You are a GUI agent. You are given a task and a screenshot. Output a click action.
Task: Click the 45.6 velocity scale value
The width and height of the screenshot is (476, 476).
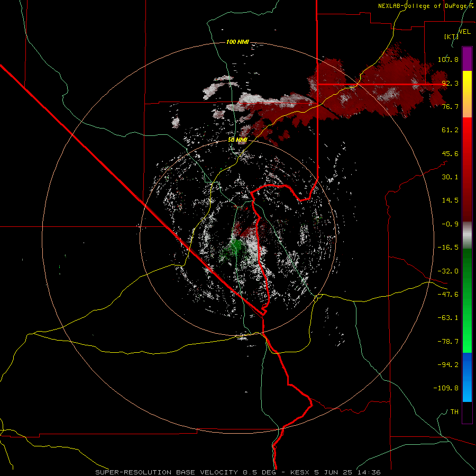tap(450, 153)
